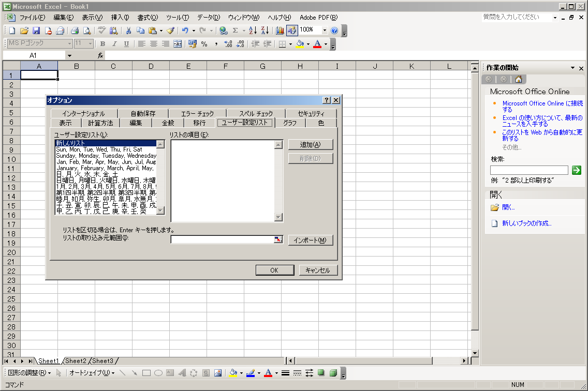The image size is (588, 391).
Task: Toggle Italic formatting
Action: pos(114,44)
